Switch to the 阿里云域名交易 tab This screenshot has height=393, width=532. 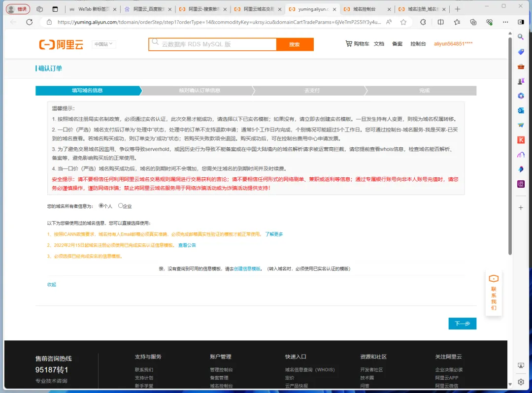(x=258, y=9)
